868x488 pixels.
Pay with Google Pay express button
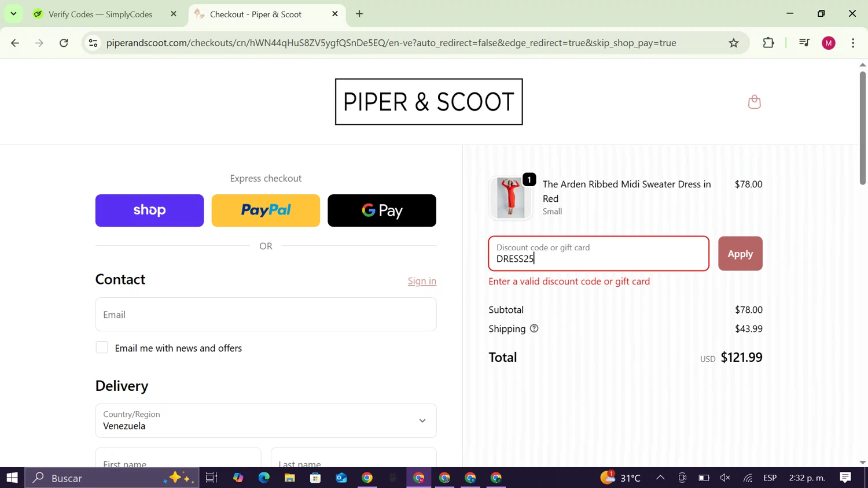point(382,210)
